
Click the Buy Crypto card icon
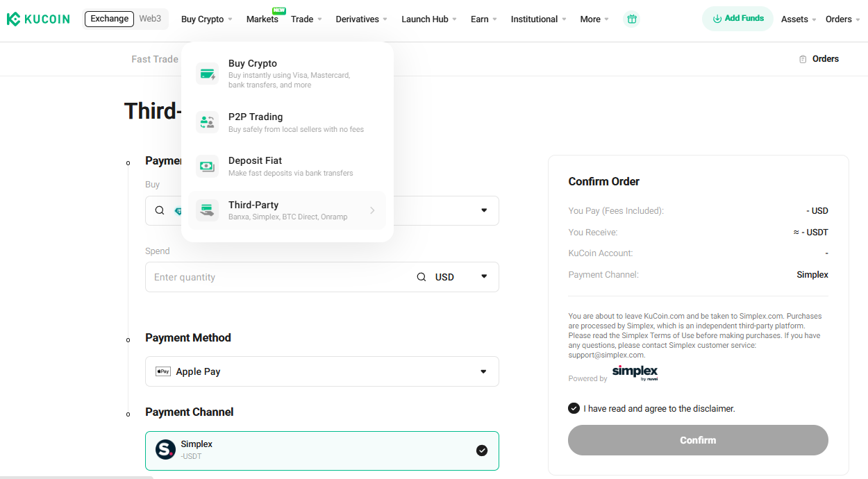207,74
